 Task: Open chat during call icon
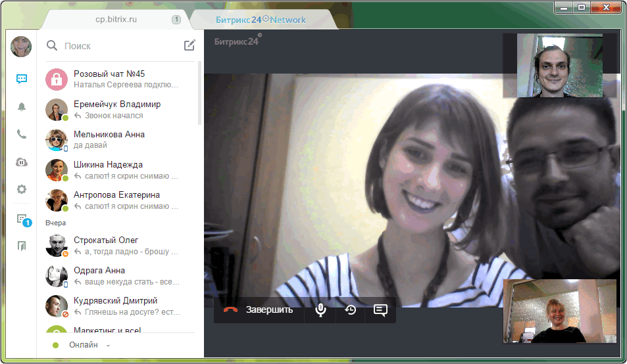coord(380,310)
